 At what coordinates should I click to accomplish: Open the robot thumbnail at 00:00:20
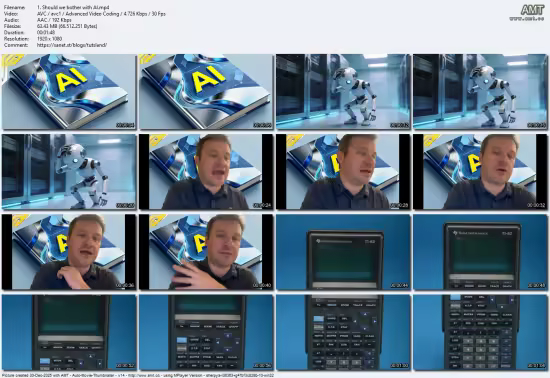(x=69, y=172)
